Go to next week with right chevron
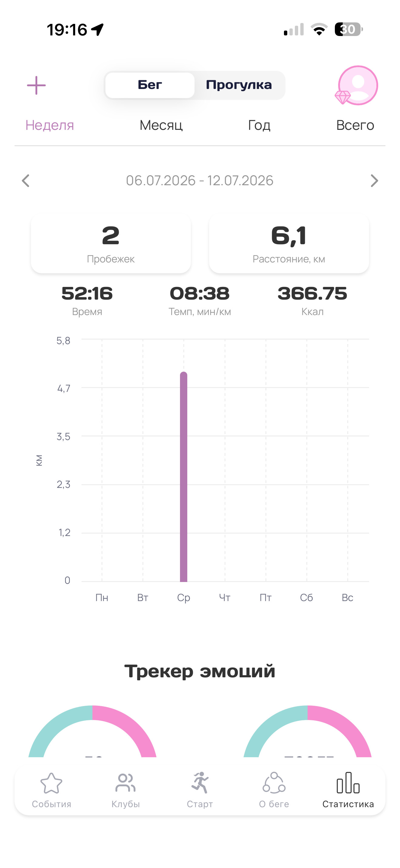 click(374, 181)
